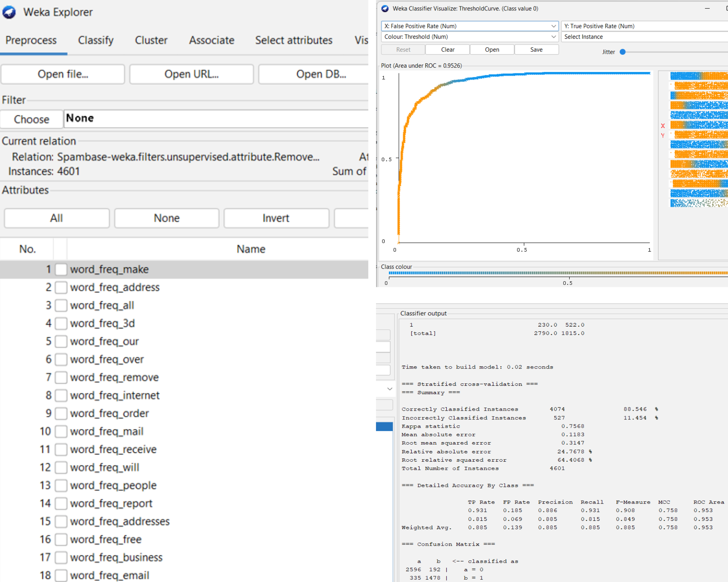728x582 pixels.
Task: Minimize the Weka Classifier Visualize window
Action: [707, 8]
